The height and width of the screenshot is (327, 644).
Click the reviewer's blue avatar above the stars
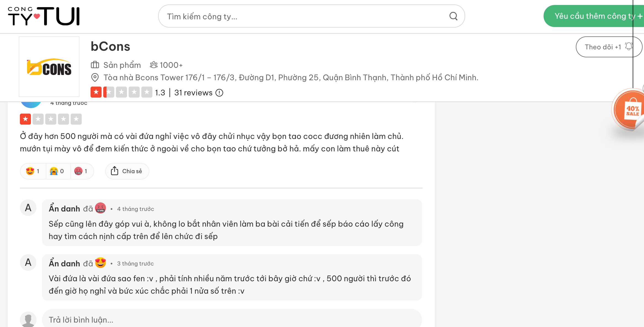(31, 105)
